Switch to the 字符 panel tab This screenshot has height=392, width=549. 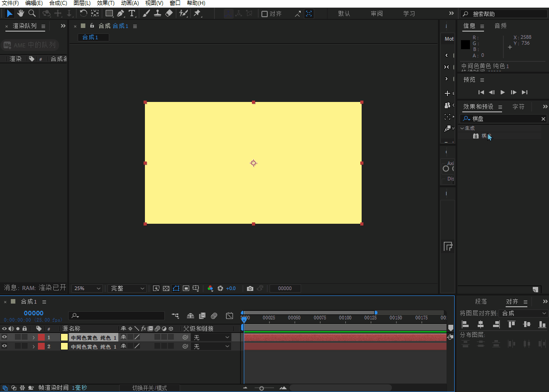pyautogui.click(x=518, y=107)
